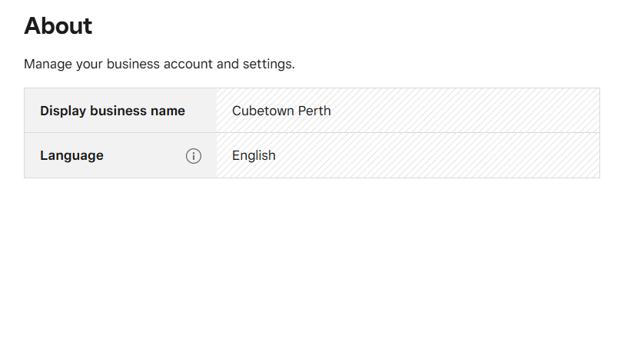Image resolution: width=644 pixels, height=352 pixels.
Task: Click the word Cubetown in the name field
Action: pos(264,111)
